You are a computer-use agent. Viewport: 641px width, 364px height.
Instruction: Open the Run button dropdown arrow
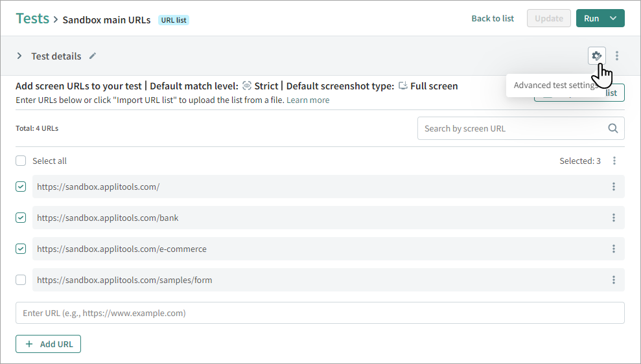pos(613,18)
